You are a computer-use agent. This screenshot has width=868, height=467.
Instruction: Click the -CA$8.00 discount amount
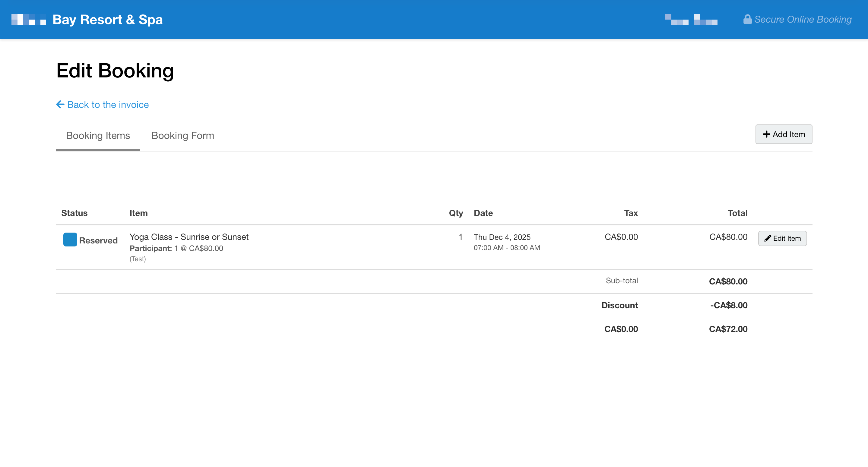coord(728,305)
